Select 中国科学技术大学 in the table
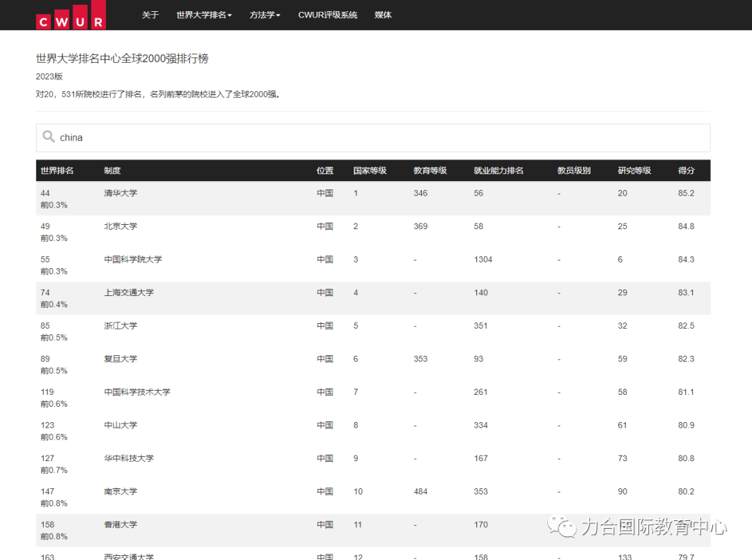The width and height of the screenshot is (752, 560). [x=137, y=391]
